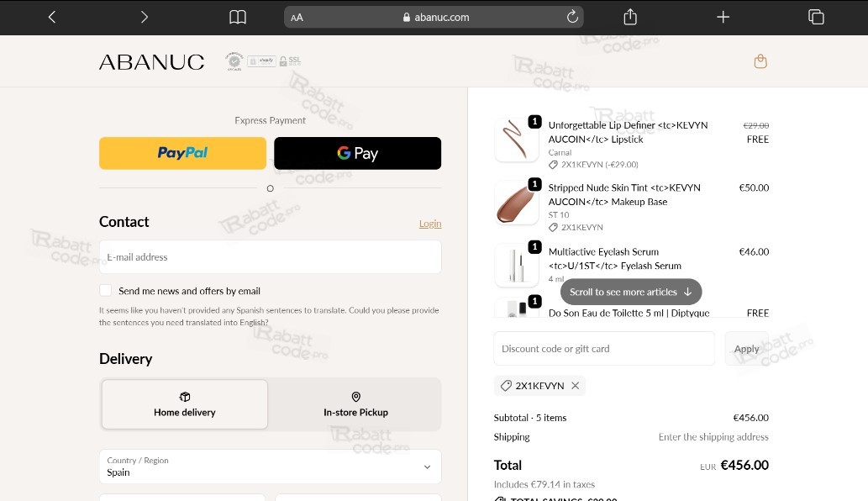
Task: Click the €46.00 Eyelash Serum price
Action: click(754, 252)
